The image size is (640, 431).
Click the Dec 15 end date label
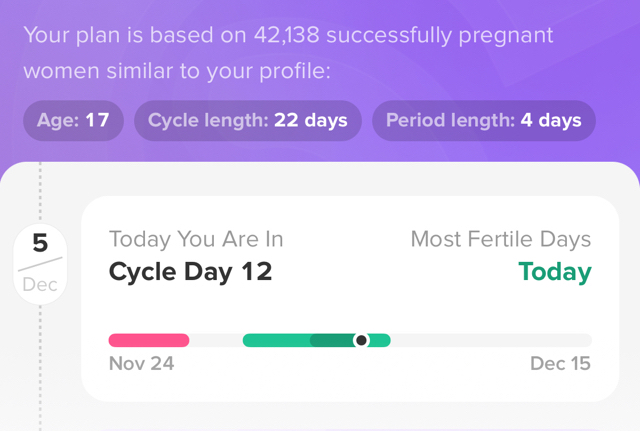tap(560, 364)
